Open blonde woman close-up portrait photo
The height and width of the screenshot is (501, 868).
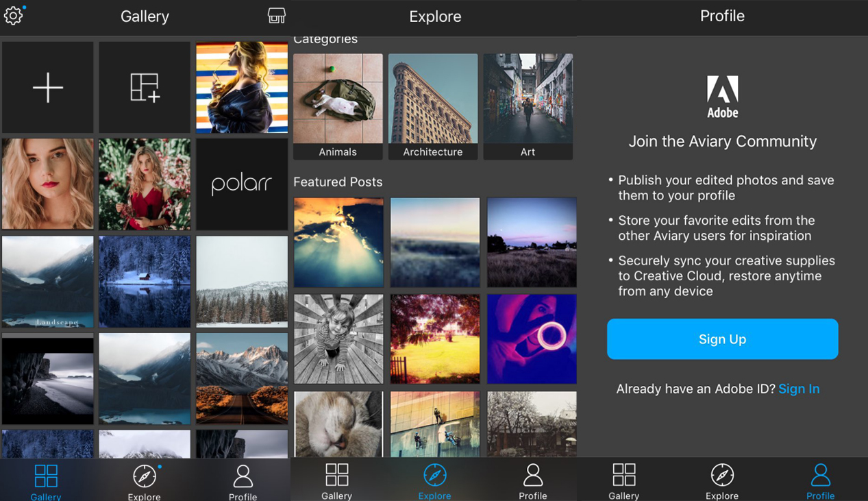(x=48, y=184)
